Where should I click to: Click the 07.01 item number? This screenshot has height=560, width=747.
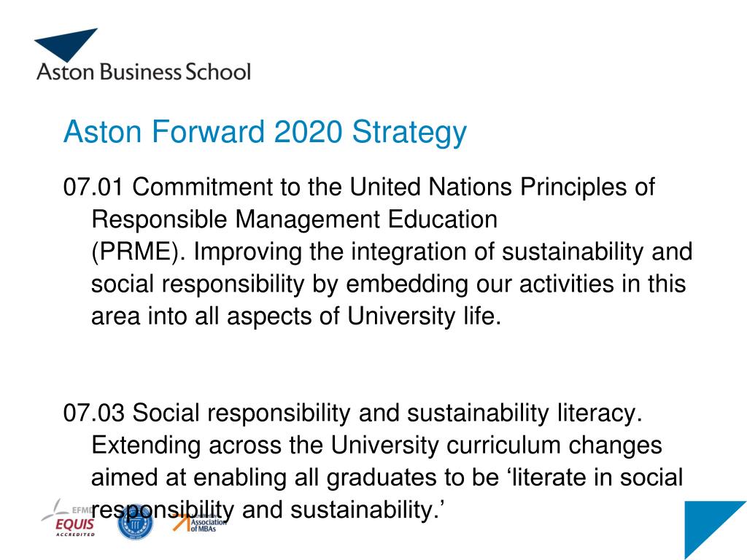pyautogui.click(x=93, y=187)
